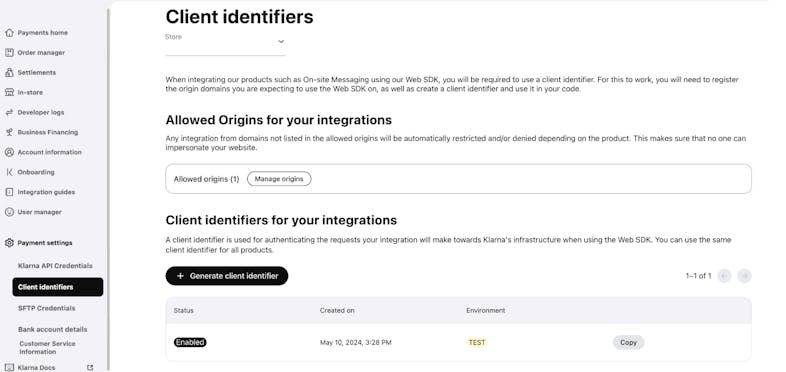The height and width of the screenshot is (372, 786).
Task: Expand the Store dropdown chevron
Action: 281,42
